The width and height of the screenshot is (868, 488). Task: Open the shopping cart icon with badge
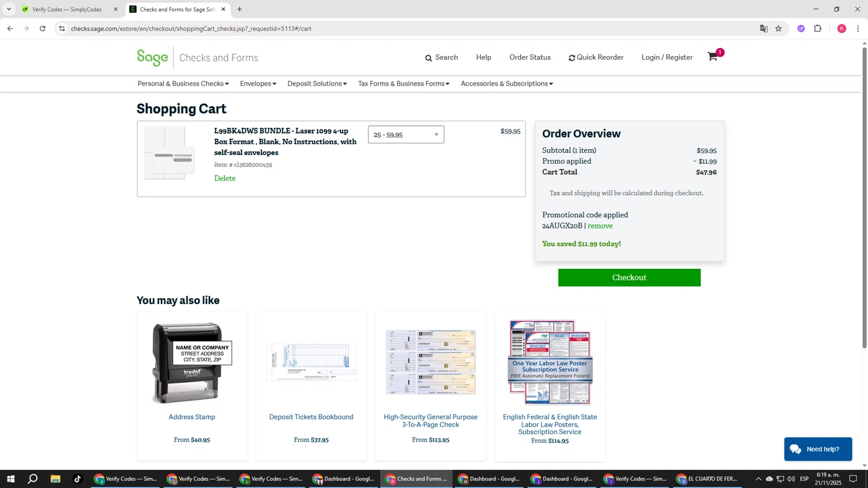(x=715, y=56)
